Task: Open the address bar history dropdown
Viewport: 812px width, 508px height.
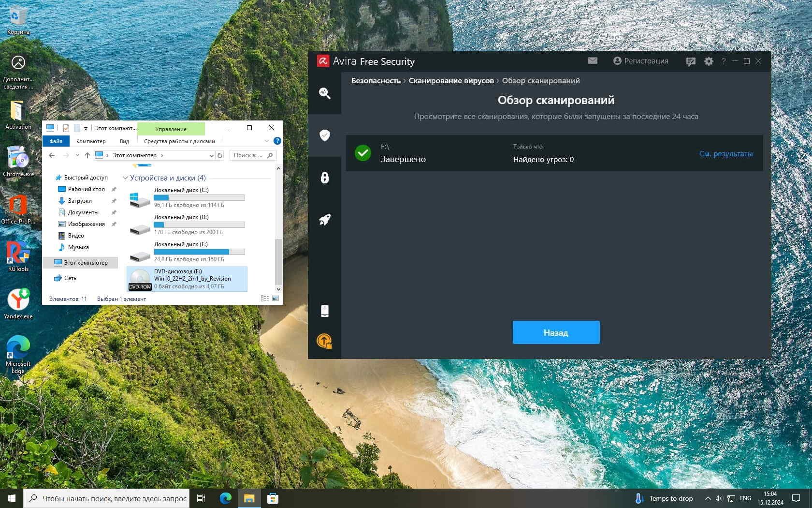Action: point(211,155)
